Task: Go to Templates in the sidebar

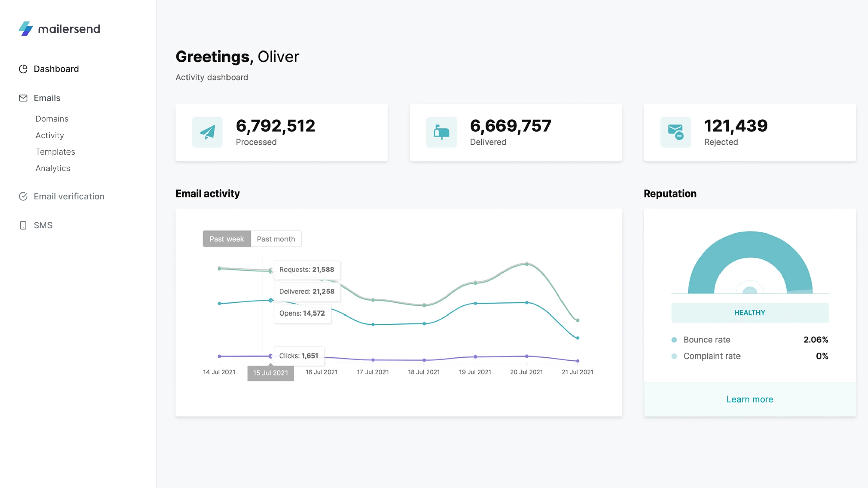Action: [x=55, y=152]
